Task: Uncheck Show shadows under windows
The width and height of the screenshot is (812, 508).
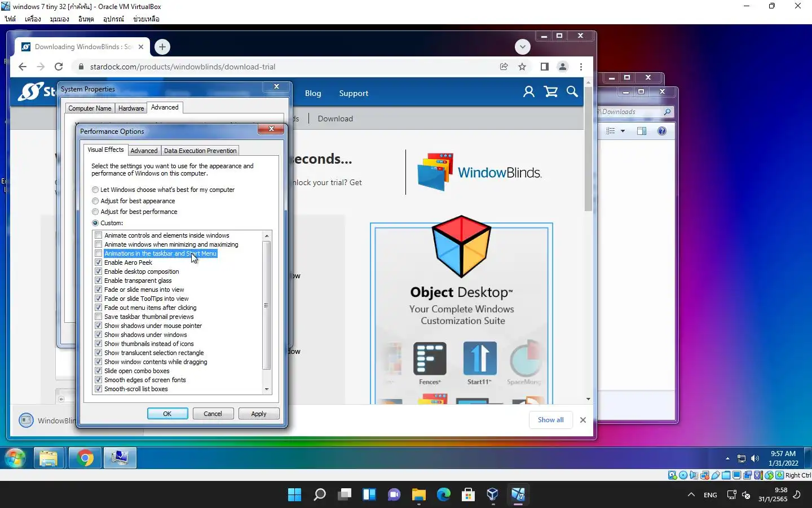Action: coord(99,335)
